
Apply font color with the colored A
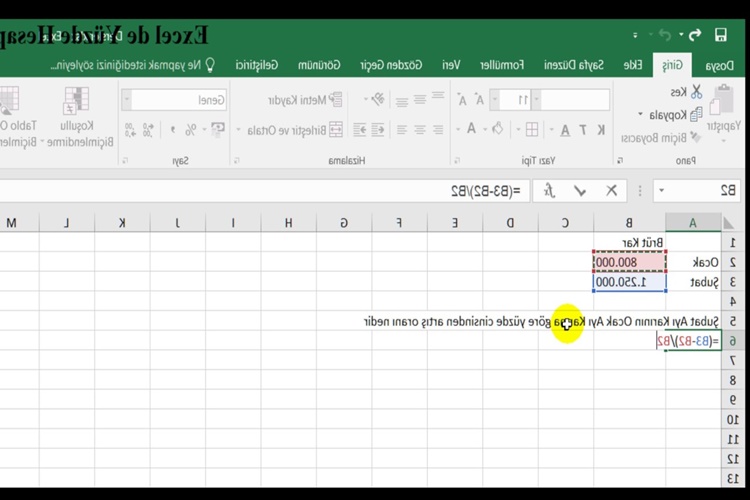click(x=471, y=129)
